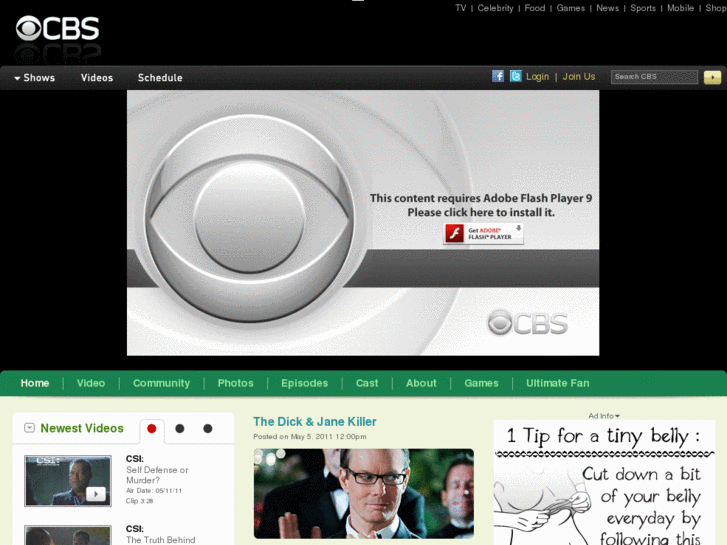This screenshot has width=727, height=545.
Task: Switch to the Video tab in green bar
Action: tap(91, 383)
